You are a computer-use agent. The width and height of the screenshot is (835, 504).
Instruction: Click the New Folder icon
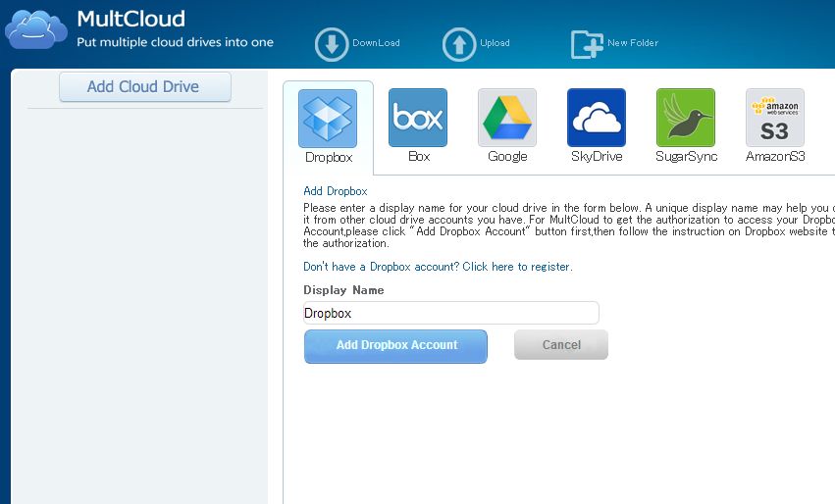[x=587, y=44]
